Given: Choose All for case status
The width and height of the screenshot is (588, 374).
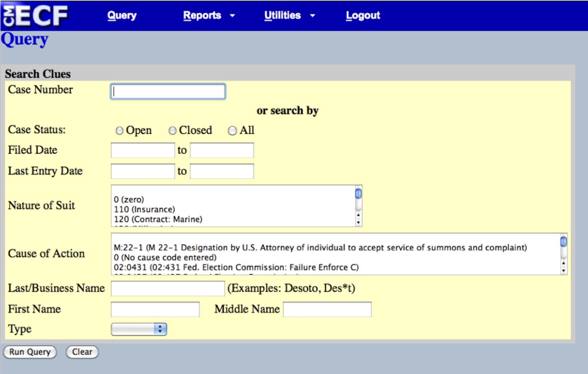Looking at the screenshot, I should pyautogui.click(x=232, y=131).
